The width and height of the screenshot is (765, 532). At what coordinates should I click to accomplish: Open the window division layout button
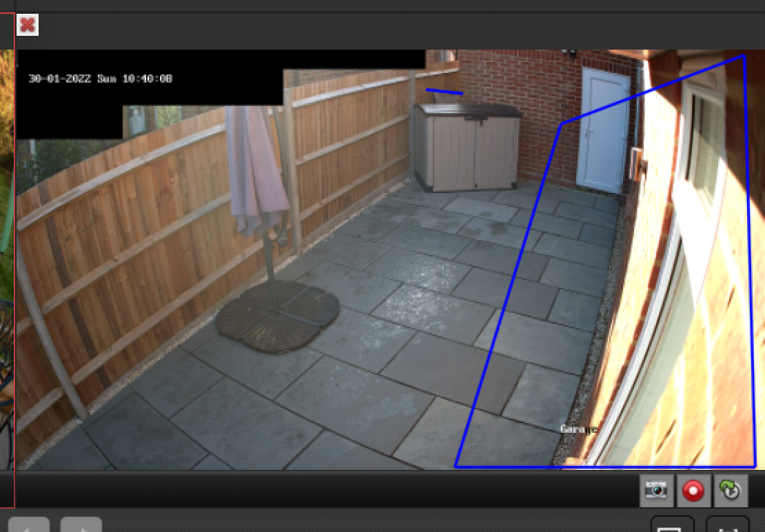coord(672,525)
